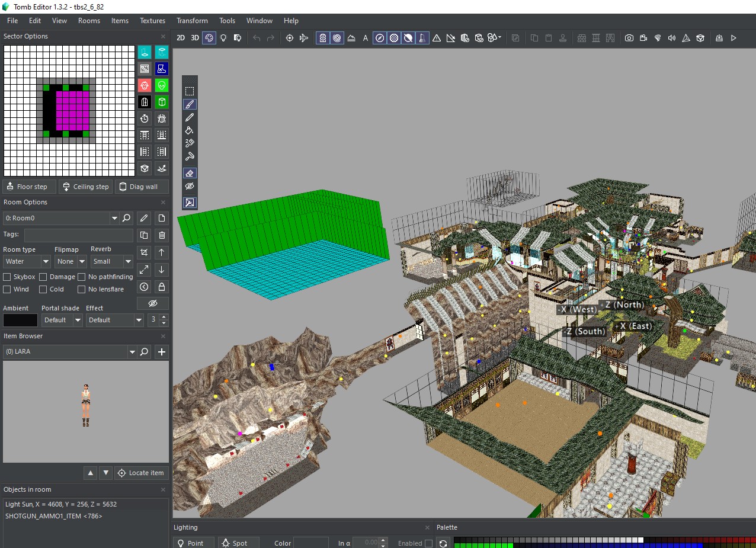756x548 pixels.
Task: Click the play level button
Action: click(x=733, y=38)
